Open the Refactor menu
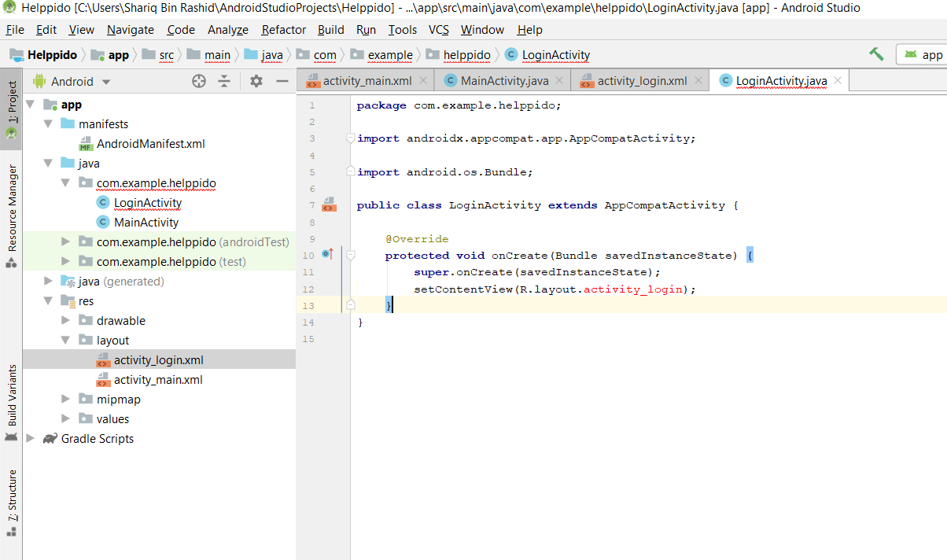The image size is (947, 560). pyautogui.click(x=284, y=30)
